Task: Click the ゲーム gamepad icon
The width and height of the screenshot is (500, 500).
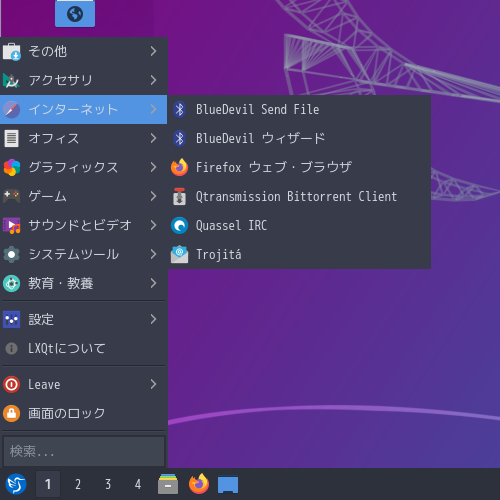Action: (12, 196)
